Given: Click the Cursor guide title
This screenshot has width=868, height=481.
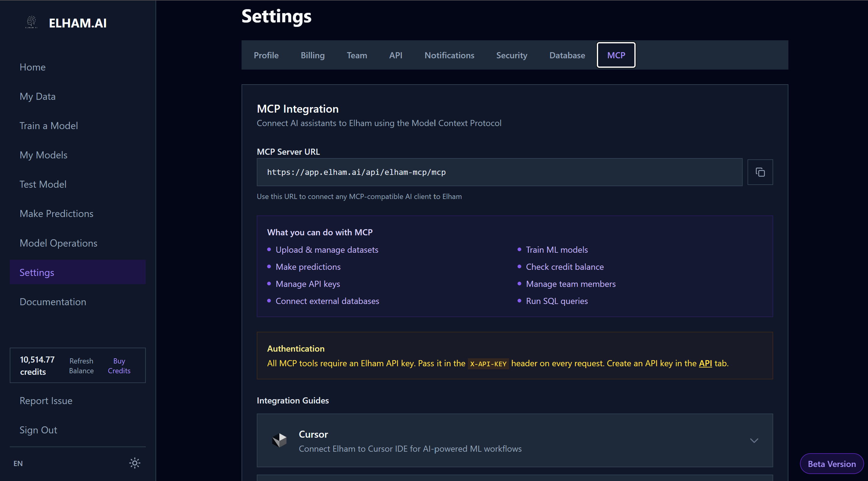Looking at the screenshot, I should (313, 434).
